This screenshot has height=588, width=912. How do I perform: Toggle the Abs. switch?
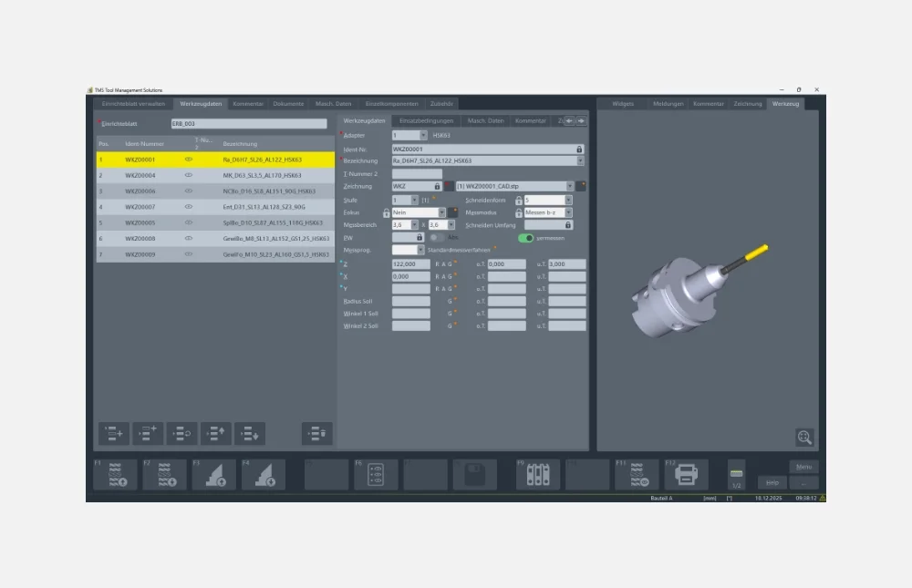click(x=437, y=238)
